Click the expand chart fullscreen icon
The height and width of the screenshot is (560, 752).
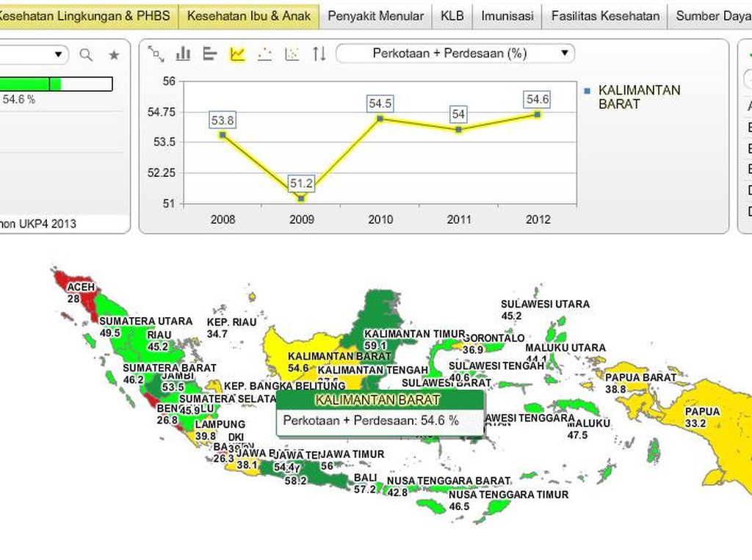click(156, 54)
